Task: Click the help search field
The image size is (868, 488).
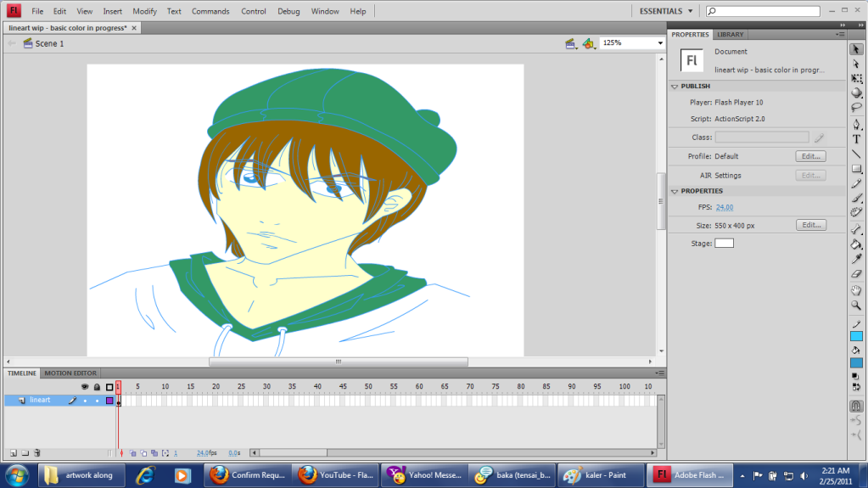Action: pyautogui.click(x=763, y=11)
